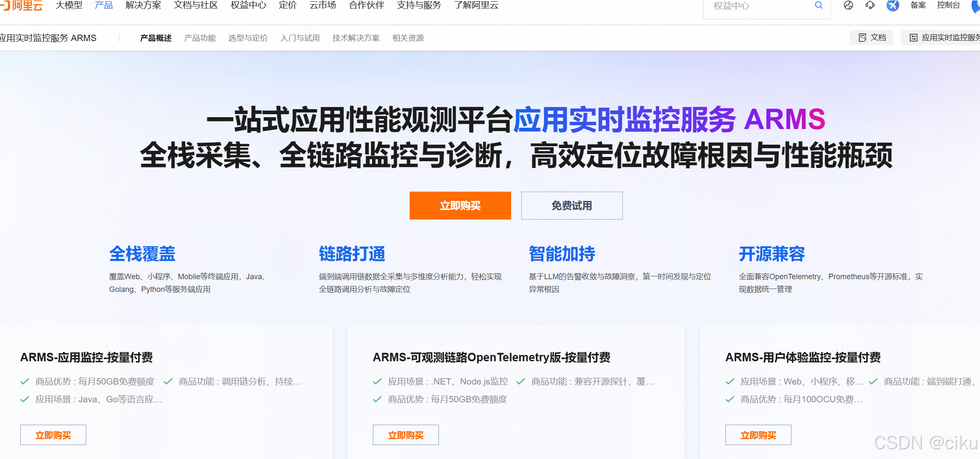
Task: Click the 智能加持 heading
Action: pyautogui.click(x=562, y=254)
